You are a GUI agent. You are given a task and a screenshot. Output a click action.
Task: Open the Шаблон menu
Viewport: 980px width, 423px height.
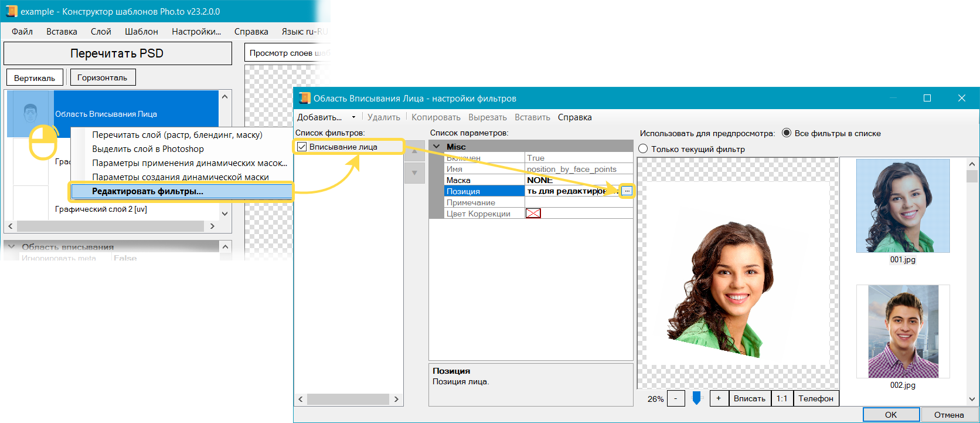tap(141, 32)
